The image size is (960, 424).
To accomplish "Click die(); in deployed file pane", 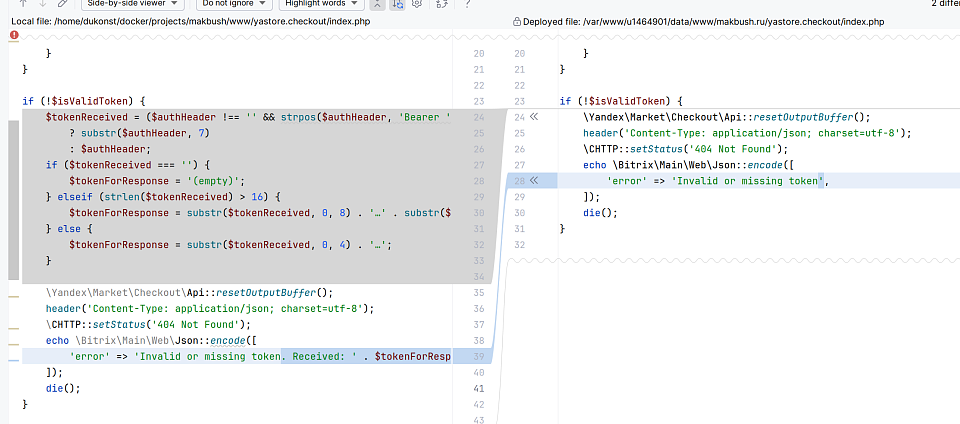I will click(x=601, y=212).
